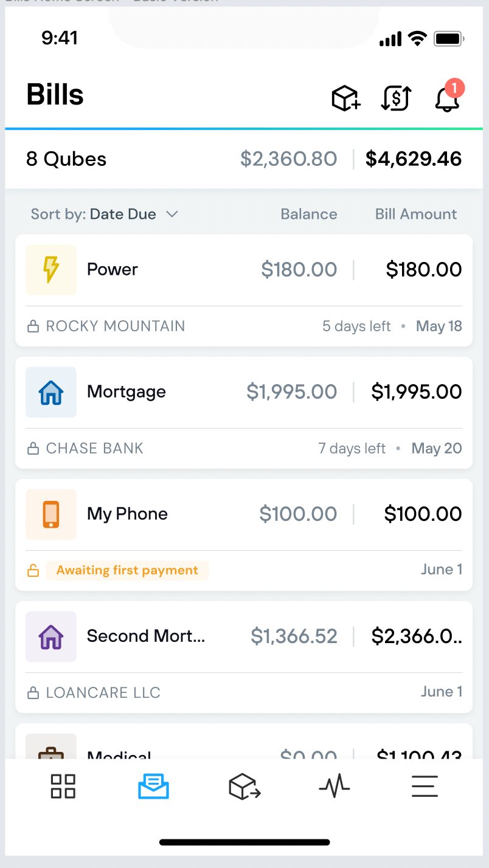This screenshot has width=489, height=868.
Task: Toggle the lock beside ROCKY MOUNTAIN
Action: point(33,326)
